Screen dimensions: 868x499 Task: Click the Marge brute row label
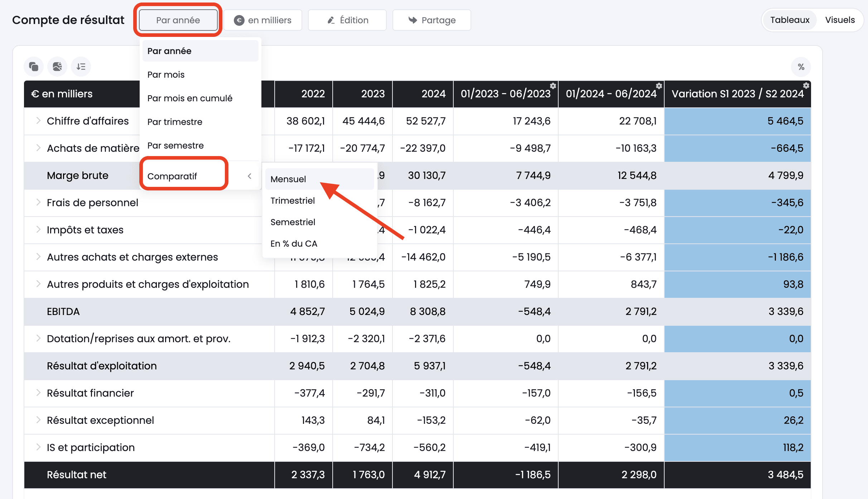point(78,175)
